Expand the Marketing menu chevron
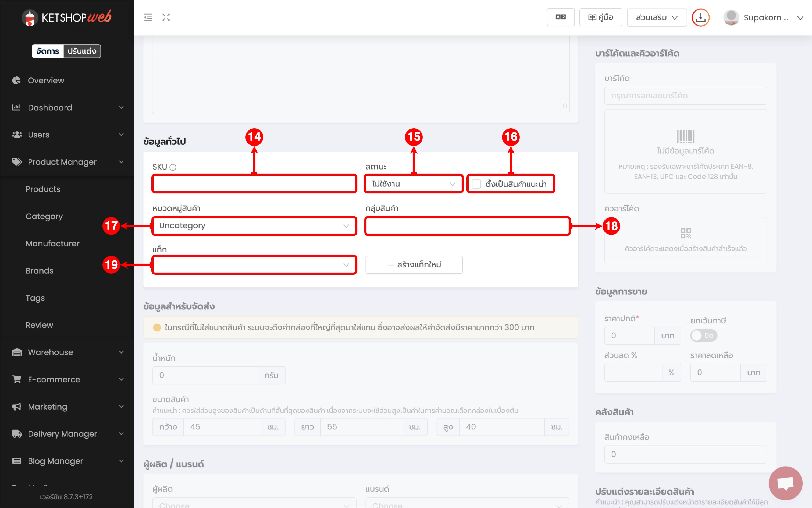The width and height of the screenshot is (812, 508). click(x=121, y=407)
